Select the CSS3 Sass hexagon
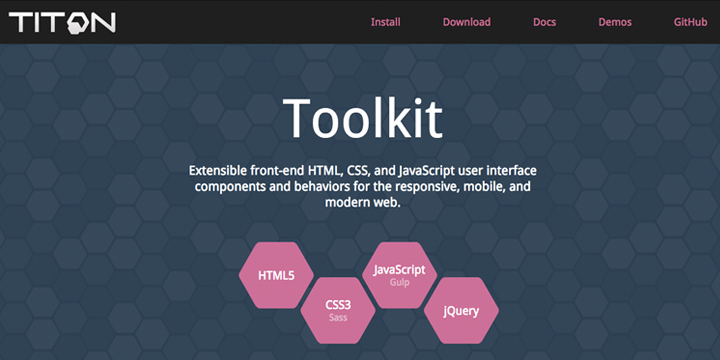Image resolution: width=720 pixels, height=360 pixels. pyautogui.click(x=338, y=310)
